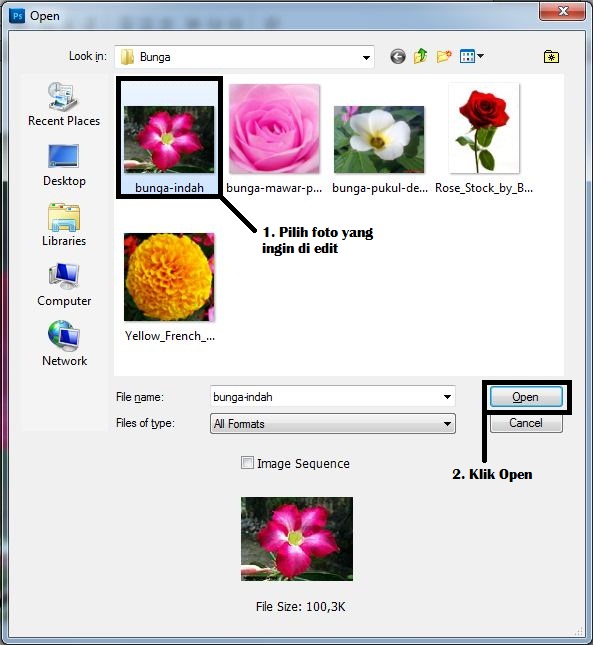593x645 pixels.
Task: Close the Open dialog
Action: click(x=562, y=11)
